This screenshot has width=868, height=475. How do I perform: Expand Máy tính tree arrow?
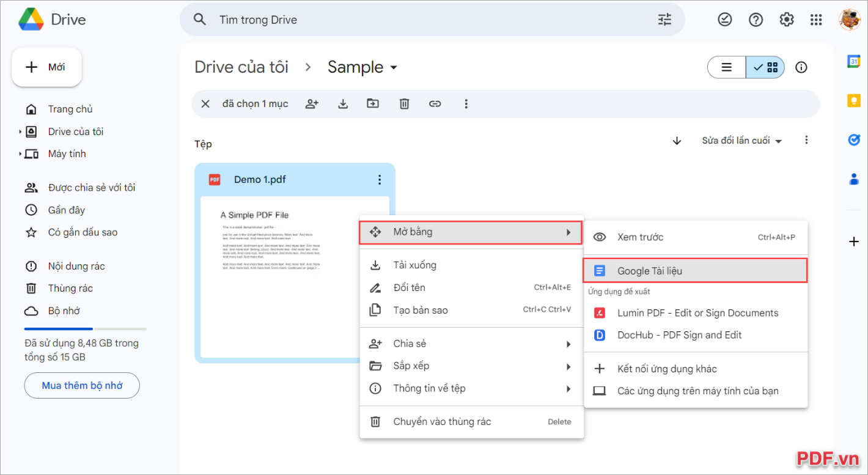pyautogui.click(x=20, y=153)
